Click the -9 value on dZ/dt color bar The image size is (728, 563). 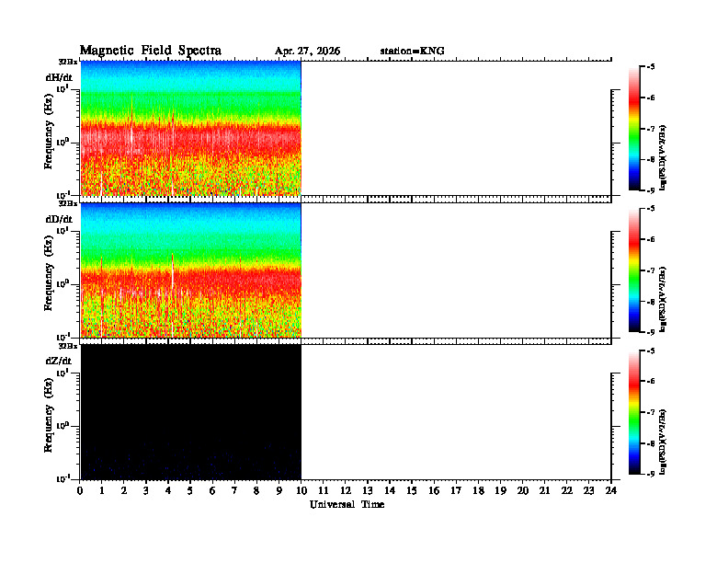click(651, 474)
